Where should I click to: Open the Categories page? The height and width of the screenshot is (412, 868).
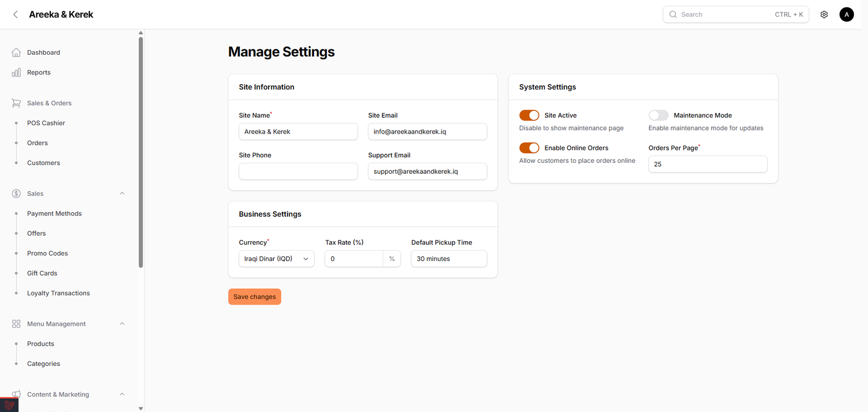tap(43, 364)
